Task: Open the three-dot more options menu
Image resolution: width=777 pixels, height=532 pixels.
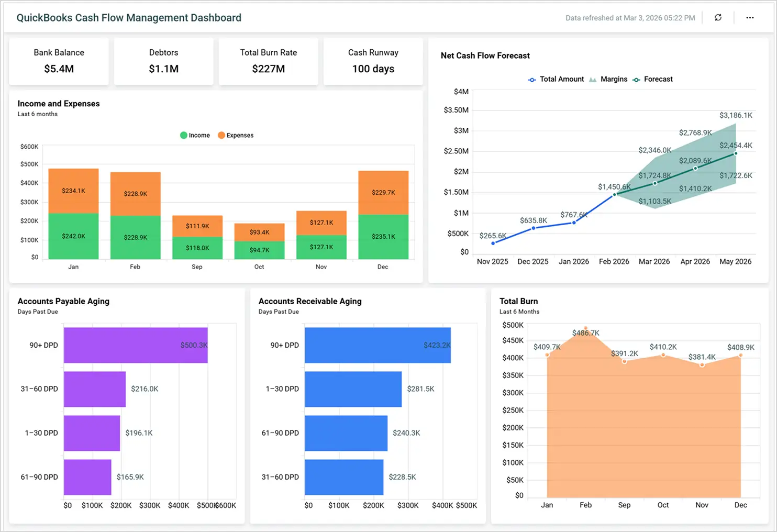Action: click(750, 17)
